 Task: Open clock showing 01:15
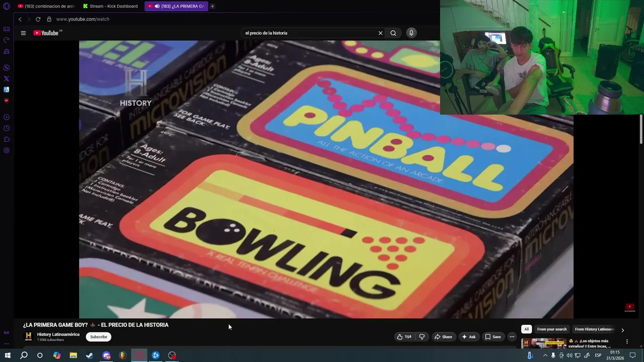[x=615, y=355]
